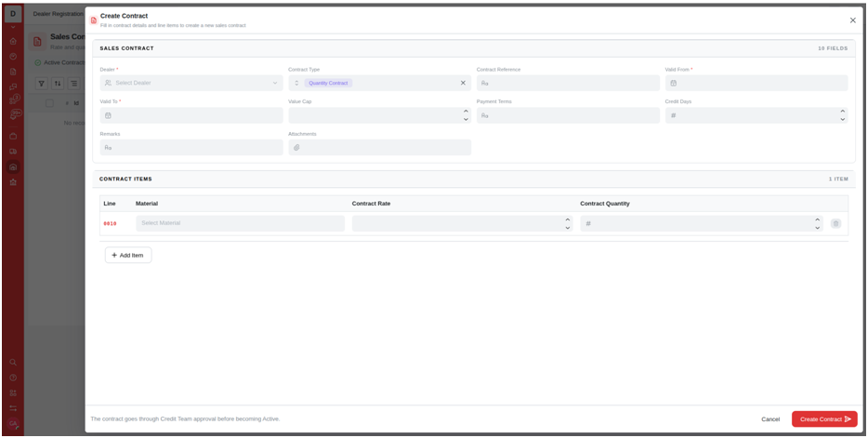This screenshot has height=438, width=868.
Task: Clear the Quantity Contract selection
Action: click(464, 83)
